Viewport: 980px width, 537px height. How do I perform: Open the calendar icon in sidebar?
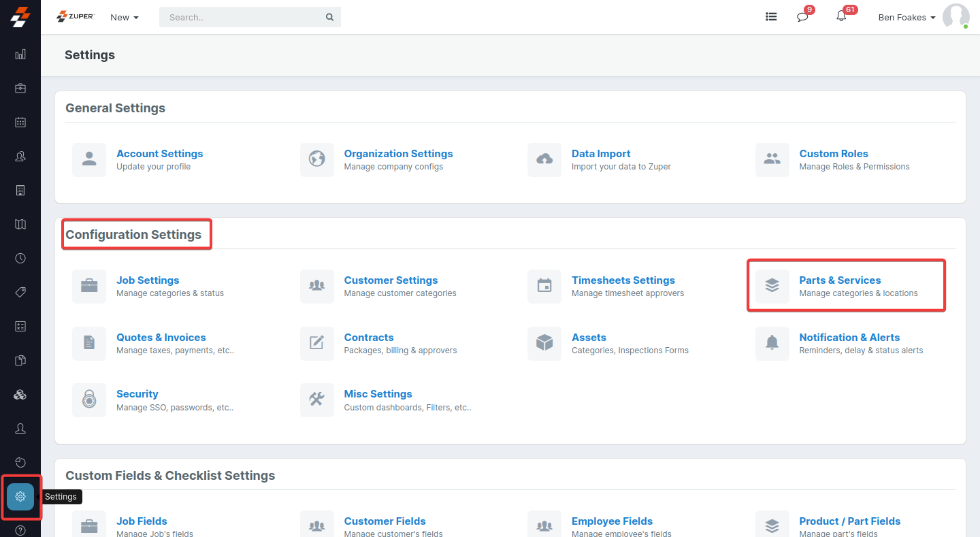point(20,123)
